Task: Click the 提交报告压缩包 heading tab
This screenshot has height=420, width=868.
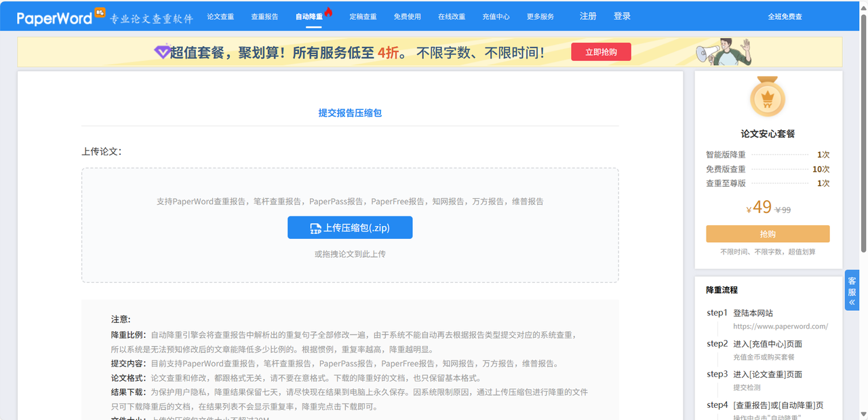Action: 350,113
